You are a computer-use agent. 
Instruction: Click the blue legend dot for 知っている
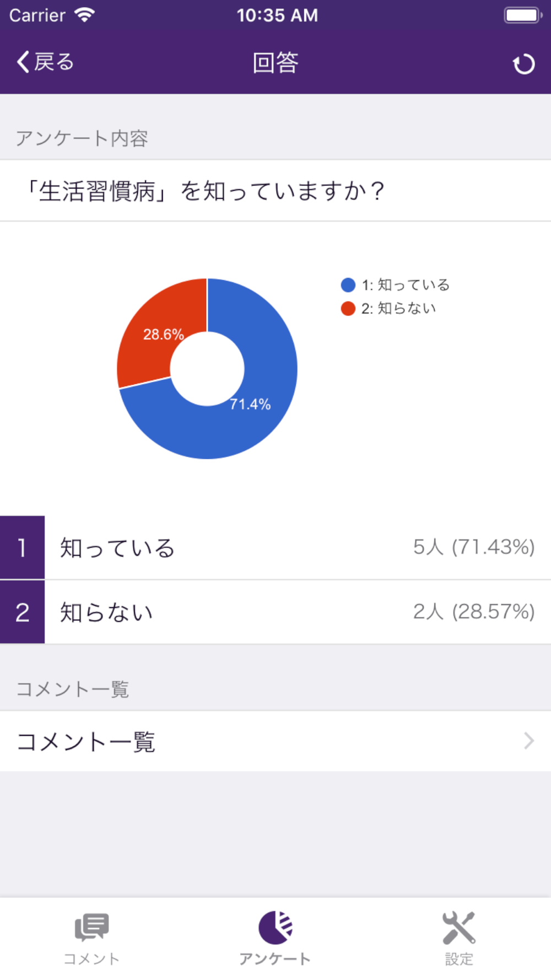tap(348, 285)
